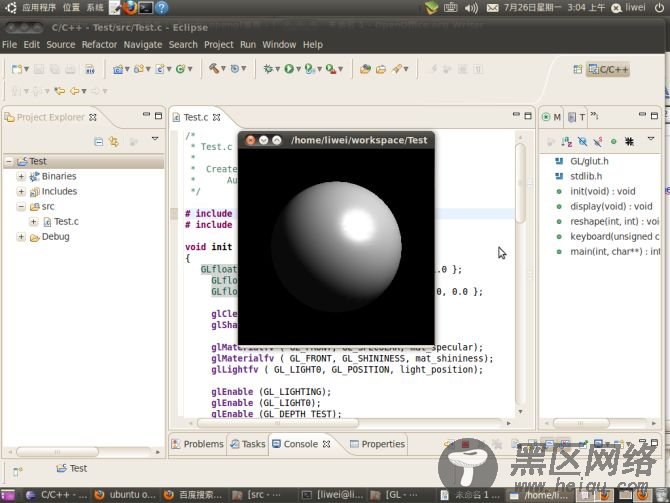
Task: Click the Last Edit Location arrow icon
Action: tap(60, 91)
